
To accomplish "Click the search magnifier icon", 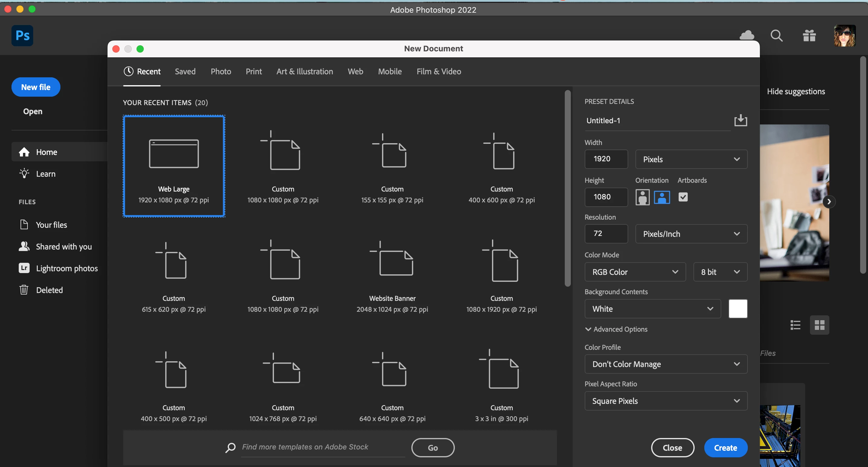I will (x=776, y=35).
